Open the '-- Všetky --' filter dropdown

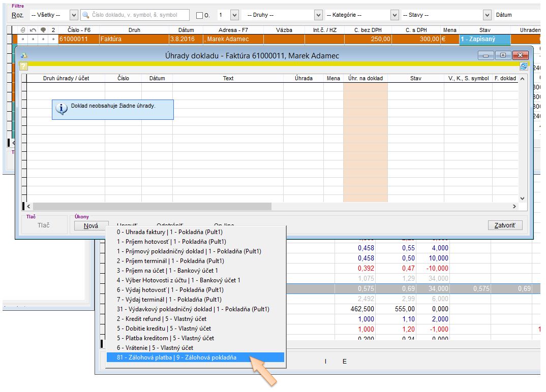74,15
